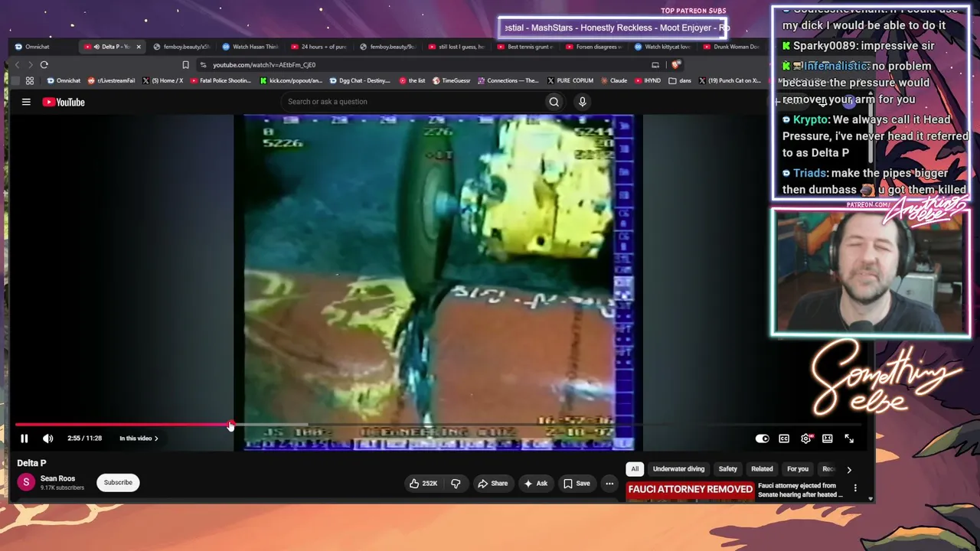Select the 'Underwater diving' chip
Viewport: 980px width, 551px height.
click(678, 469)
